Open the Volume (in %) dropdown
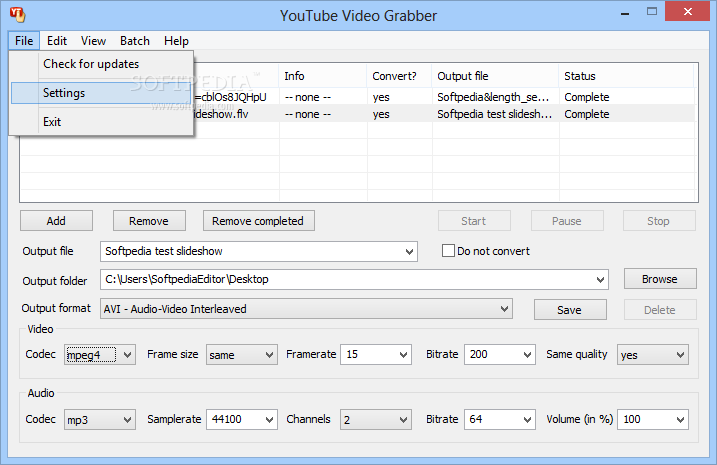This screenshot has width=717, height=465. tap(680, 419)
